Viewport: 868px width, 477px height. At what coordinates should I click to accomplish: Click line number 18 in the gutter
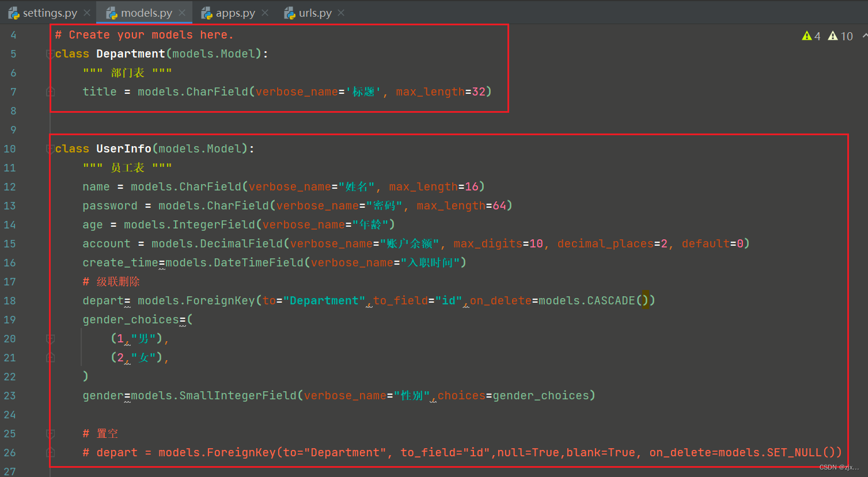(10, 301)
